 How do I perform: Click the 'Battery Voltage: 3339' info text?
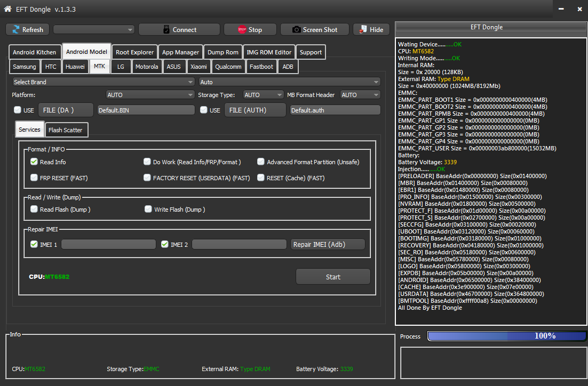coord(324,369)
